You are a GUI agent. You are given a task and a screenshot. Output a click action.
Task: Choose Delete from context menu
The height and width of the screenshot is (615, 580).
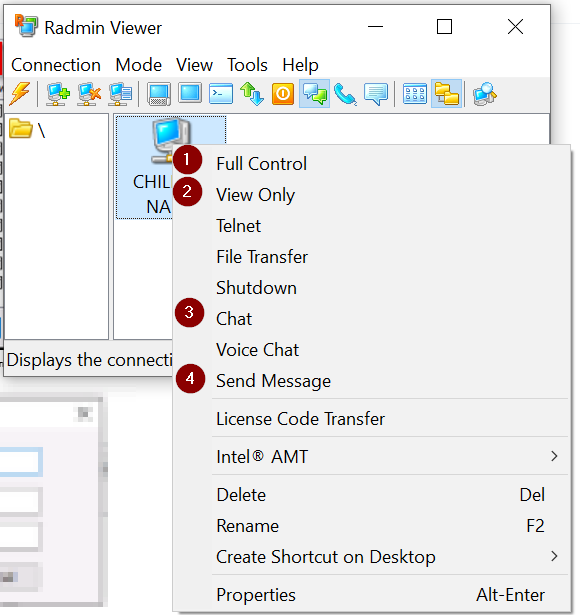click(371, 495)
